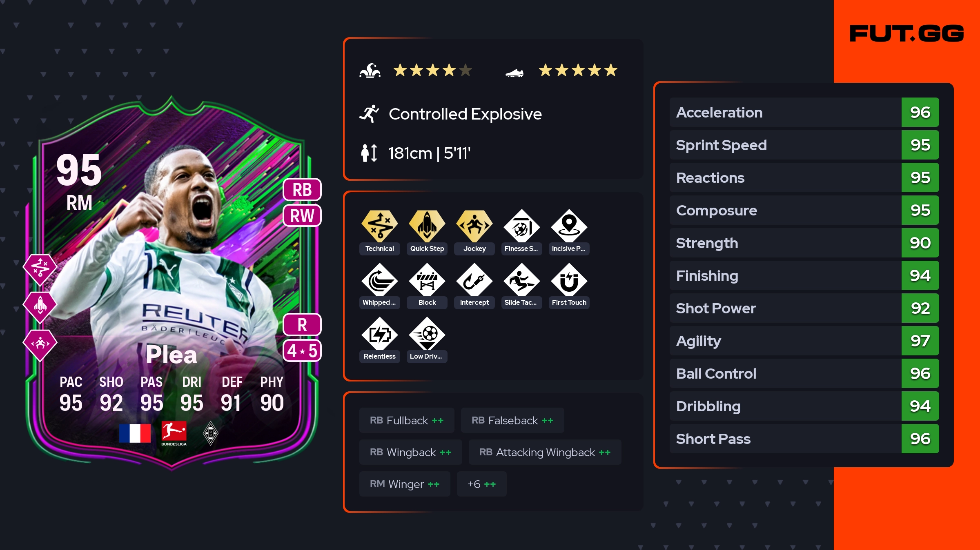
Task: Click the Jockey playstyle icon
Action: coord(474,226)
